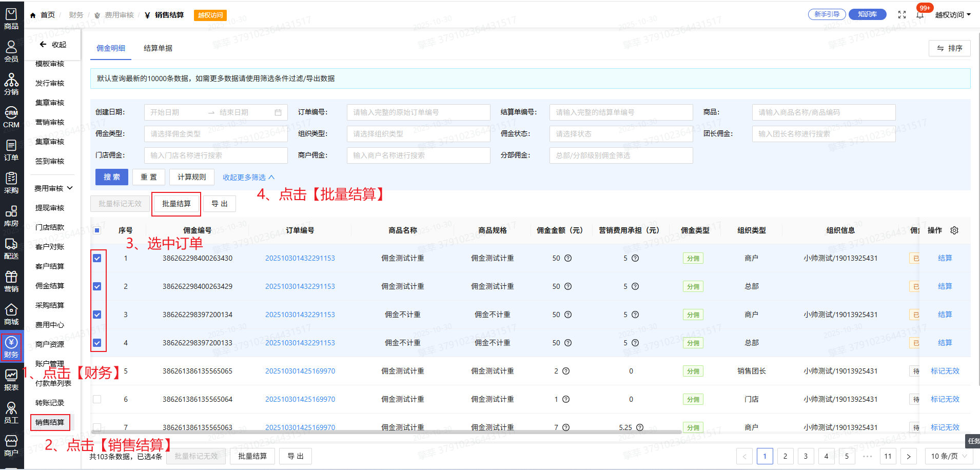Open the 佣金类型 dropdown
Viewport: 980px width, 470px height.
215,134
